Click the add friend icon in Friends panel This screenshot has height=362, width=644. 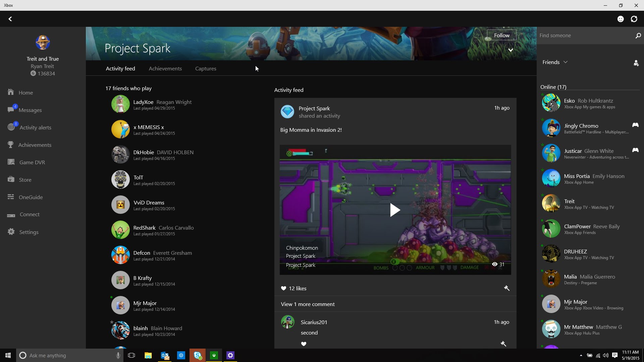click(x=636, y=63)
